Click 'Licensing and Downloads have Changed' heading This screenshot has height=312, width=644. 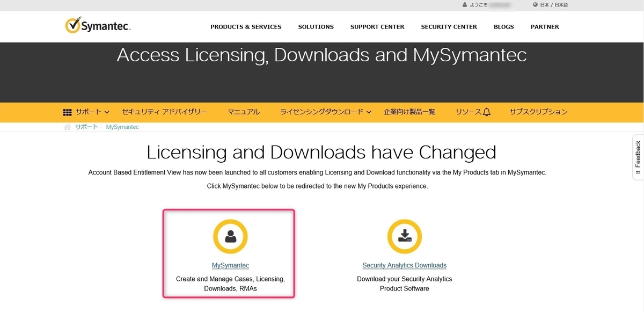(321, 153)
